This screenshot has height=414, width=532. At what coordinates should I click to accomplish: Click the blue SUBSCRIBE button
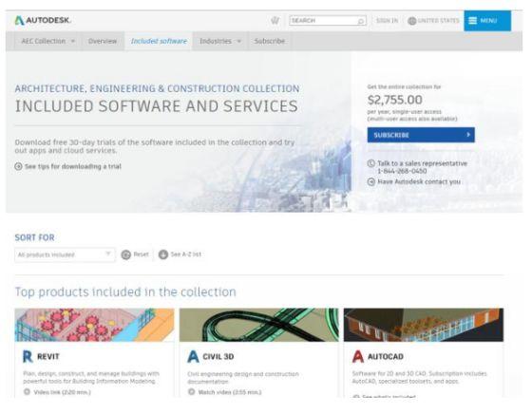pyautogui.click(x=421, y=135)
